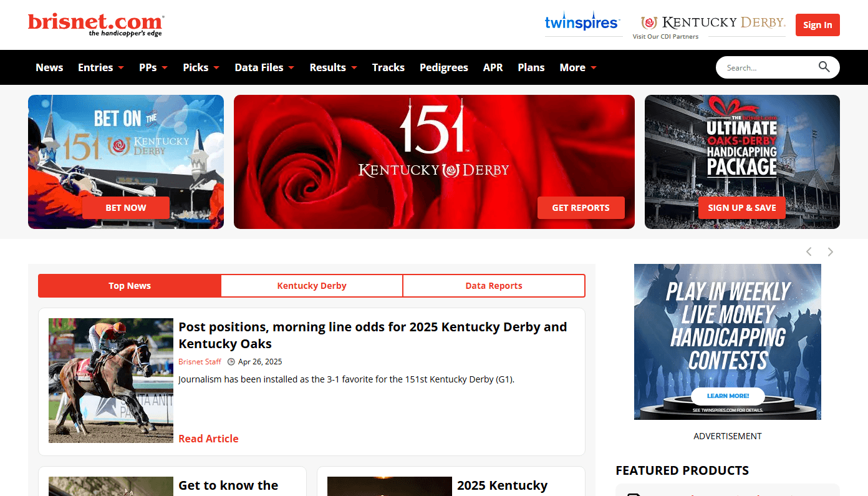
Task: Open the racehorse article thumbnail
Action: point(111,381)
